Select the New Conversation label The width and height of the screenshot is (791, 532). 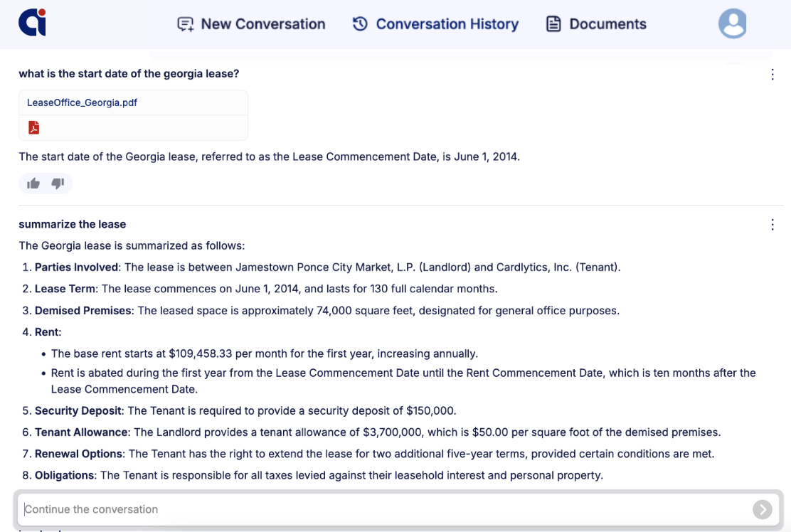click(x=262, y=24)
